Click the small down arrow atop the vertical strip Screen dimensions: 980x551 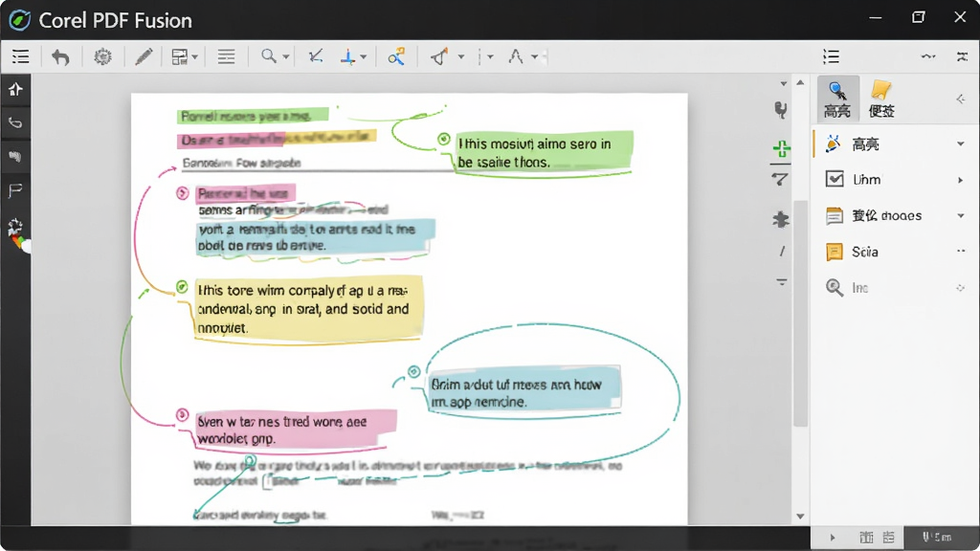point(783,83)
